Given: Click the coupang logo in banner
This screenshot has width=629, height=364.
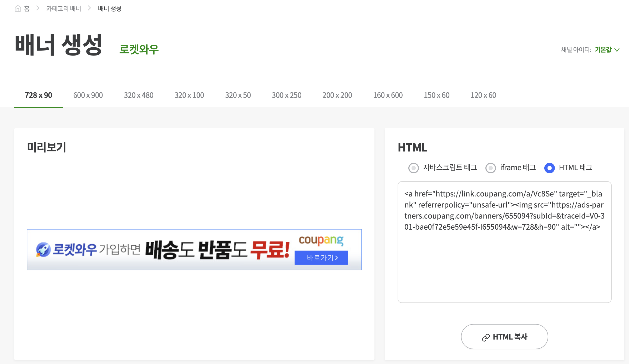Looking at the screenshot, I should click(321, 240).
